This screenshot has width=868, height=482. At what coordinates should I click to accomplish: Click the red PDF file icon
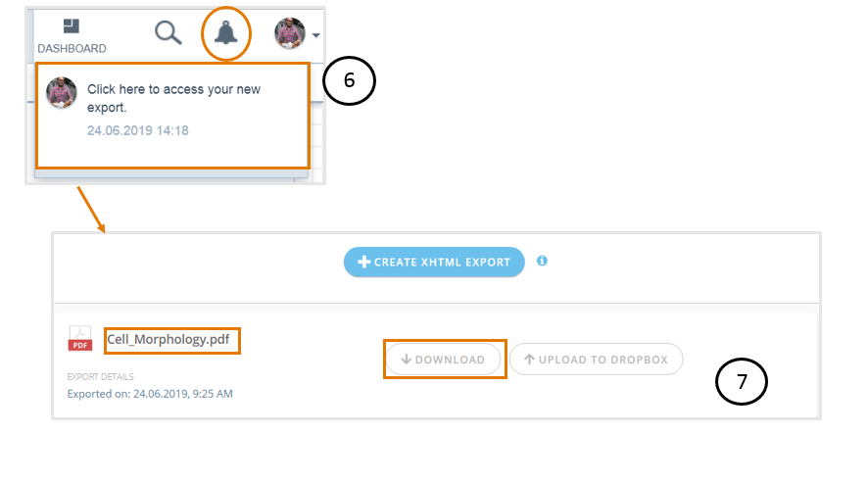tap(80, 338)
